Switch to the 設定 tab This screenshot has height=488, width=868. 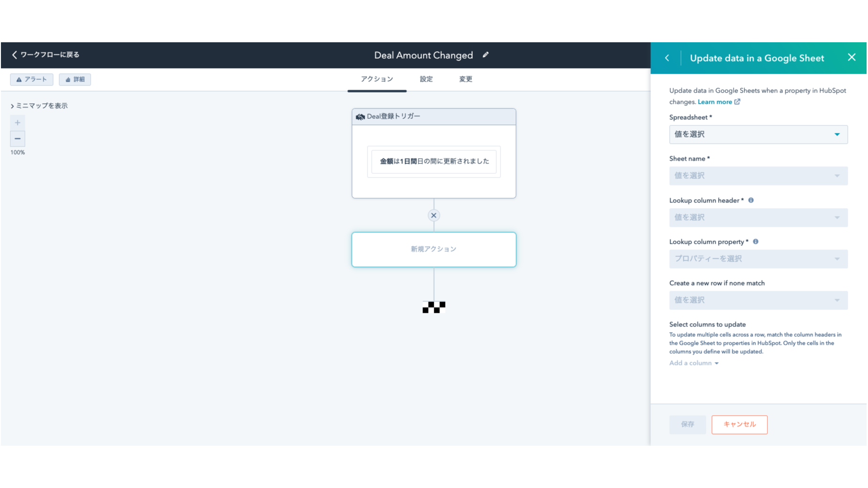426,79
